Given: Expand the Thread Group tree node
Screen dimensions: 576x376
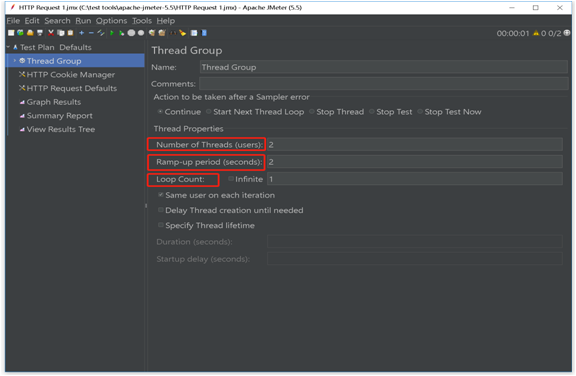Looking at the screenshot, I should tap(15, 61).
